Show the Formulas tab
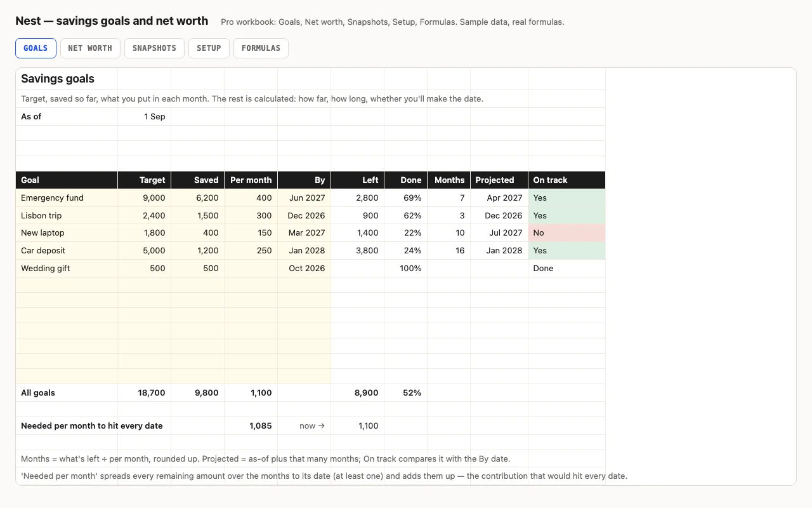The height and width of the screenshot is (508, 812). (261, 48)
